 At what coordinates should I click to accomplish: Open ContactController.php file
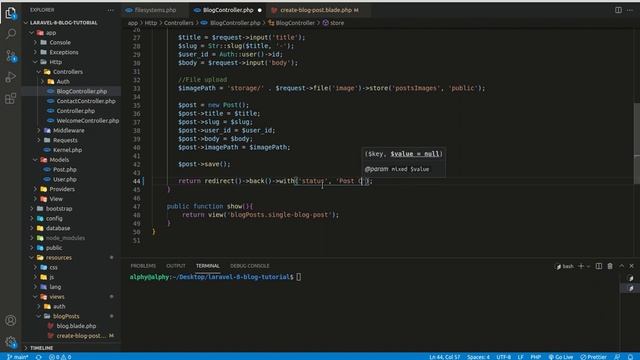point(86,101)
